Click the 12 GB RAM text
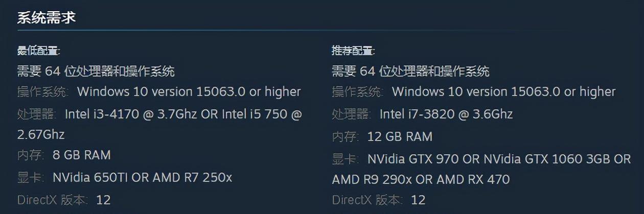 point(400,136)
